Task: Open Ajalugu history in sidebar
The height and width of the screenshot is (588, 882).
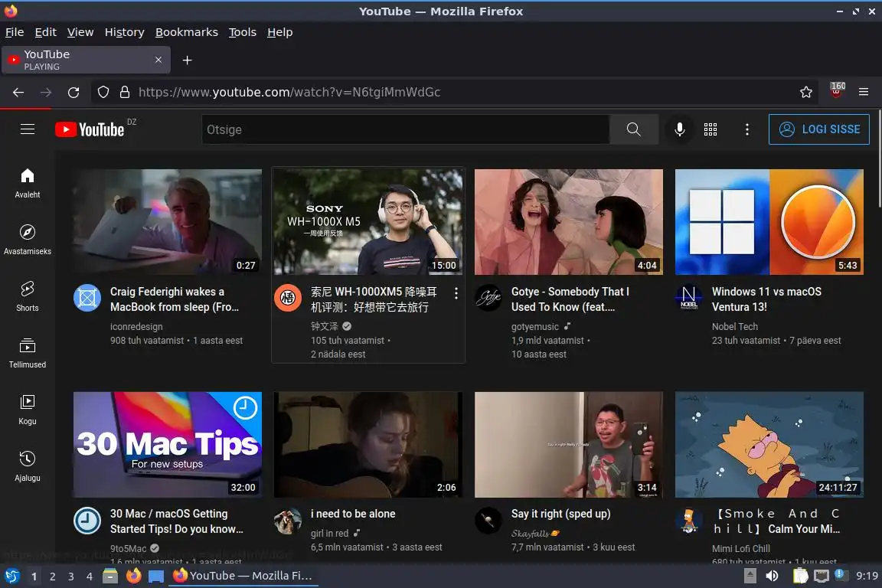Action: [x=28, y=466]
